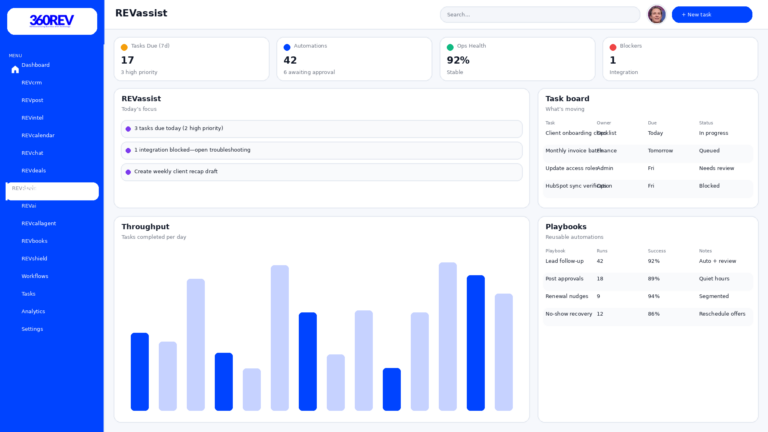Click the Dashboard home icon in sidebar
Image resolution: width=768 pixels, height=432 pixels.
pyautogui.click(x=15, y=70)
